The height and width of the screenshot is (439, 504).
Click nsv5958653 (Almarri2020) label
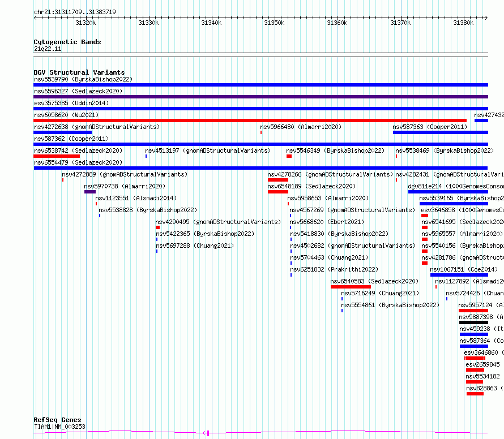(328, 198)
